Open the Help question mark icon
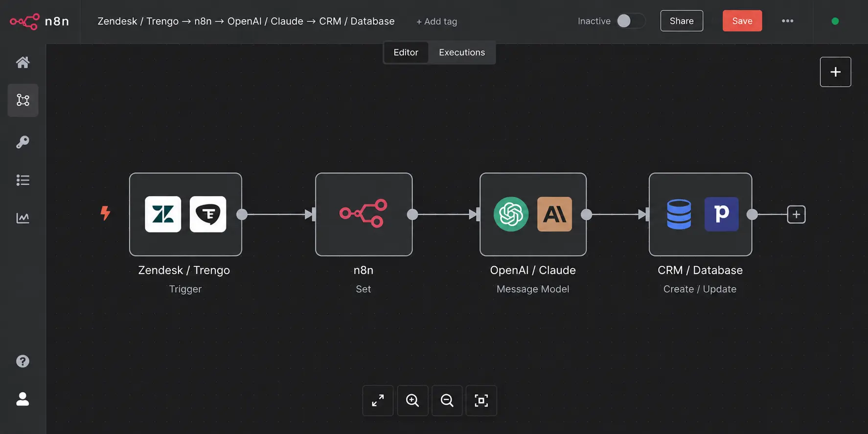868x434 pixels. (23, 361)
